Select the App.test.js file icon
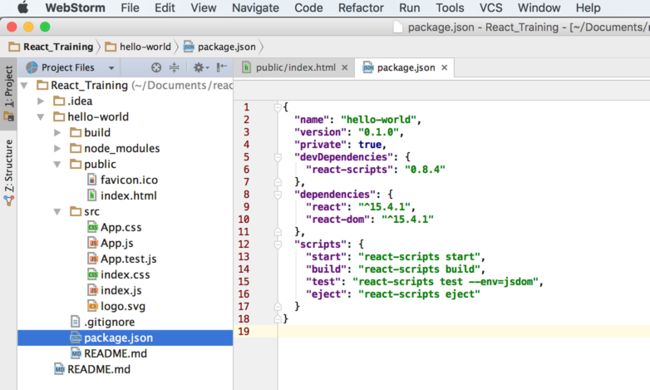 coord(92,259)
